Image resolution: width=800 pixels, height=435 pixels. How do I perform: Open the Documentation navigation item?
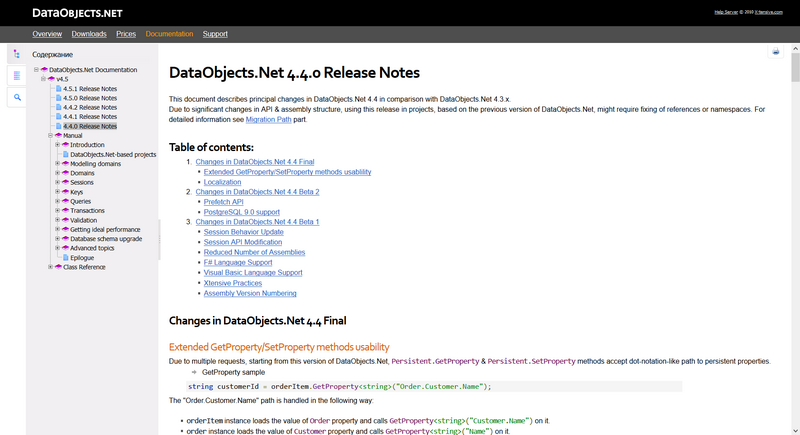pos(169,34)
